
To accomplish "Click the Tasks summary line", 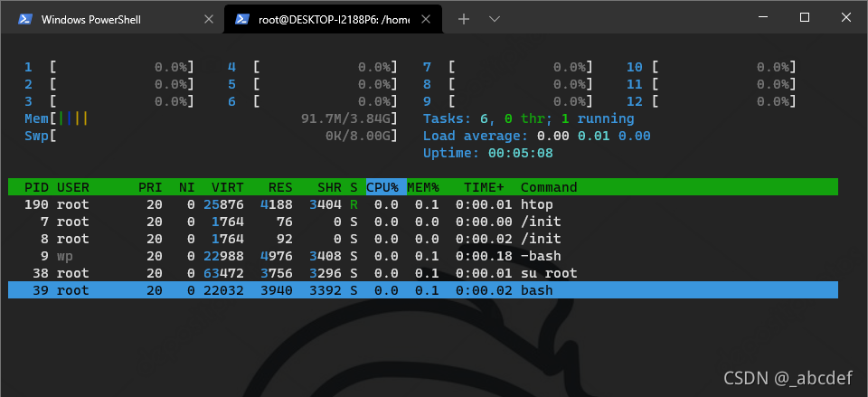I will (x=529, y=118).
